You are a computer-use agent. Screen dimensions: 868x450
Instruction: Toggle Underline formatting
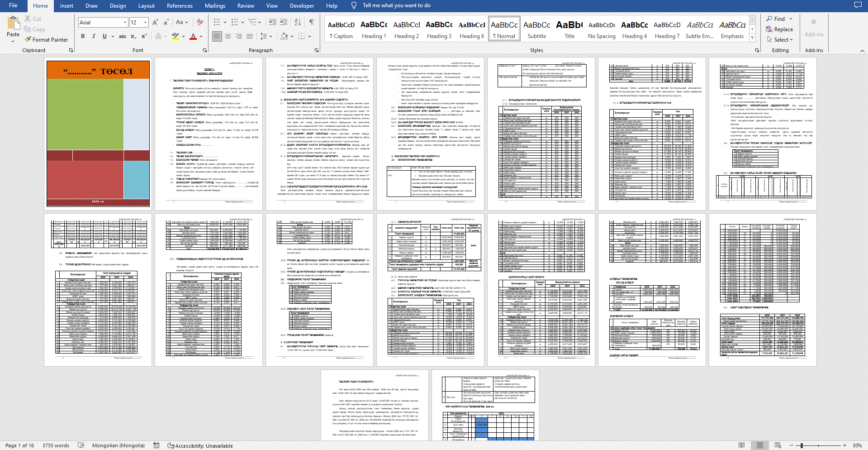[104, 36]
